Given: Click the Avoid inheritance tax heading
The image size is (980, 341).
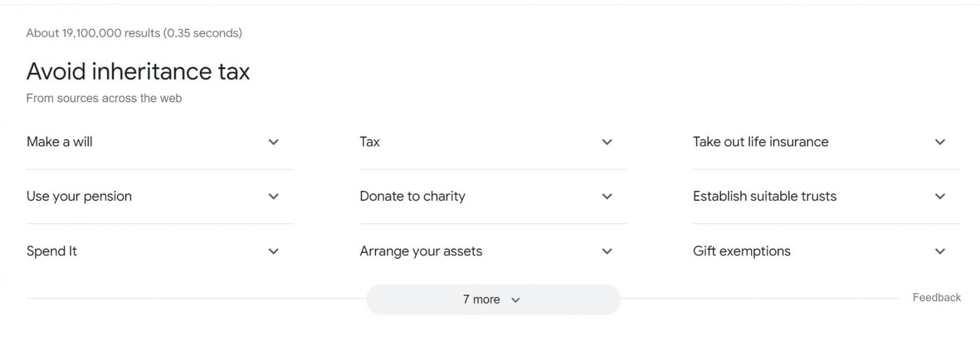Looking at the screenshot, I should (x=138, y=72).
